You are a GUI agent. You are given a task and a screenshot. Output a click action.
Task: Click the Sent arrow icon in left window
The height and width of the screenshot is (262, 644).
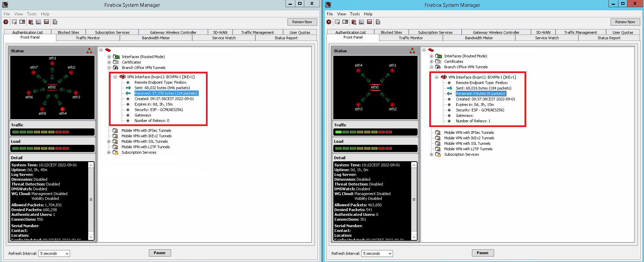(128, 88)
